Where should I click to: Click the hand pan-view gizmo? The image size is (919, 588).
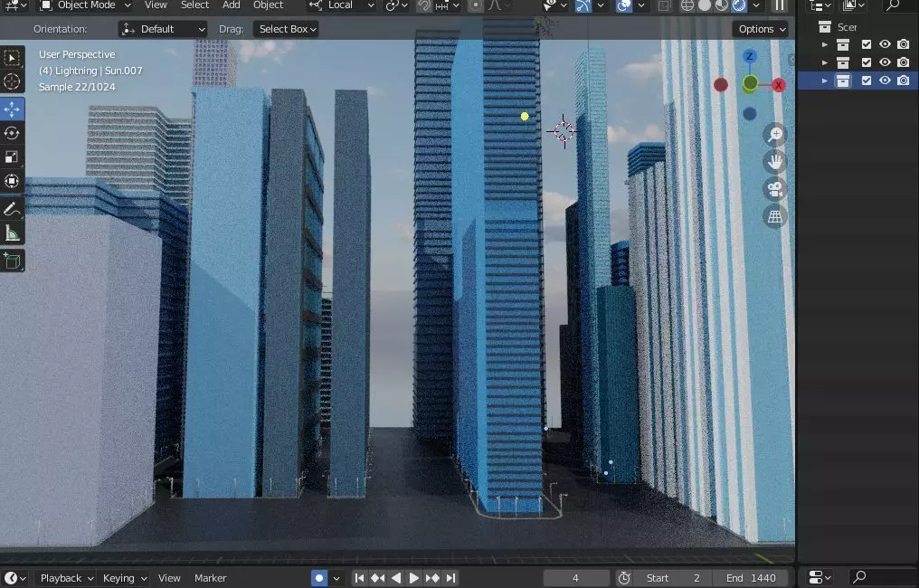point(775,162)
